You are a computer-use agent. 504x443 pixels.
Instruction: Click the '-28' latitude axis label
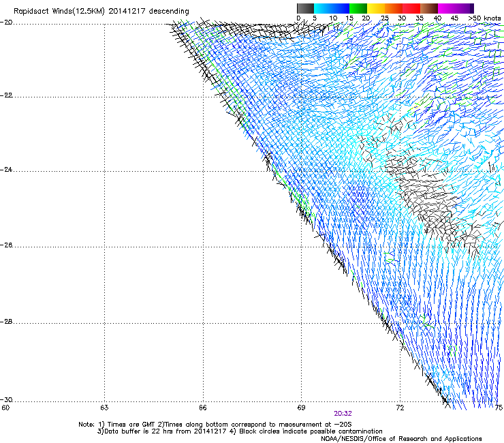6,322
